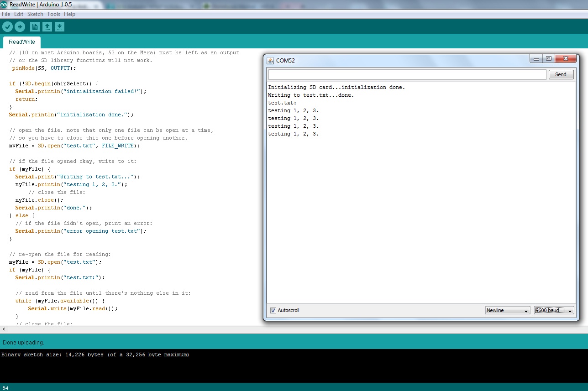This screenshot has height=391, width=588.
Task: Click 'Writing to test.txt...done.' output line
Action: tap(311, 95)
